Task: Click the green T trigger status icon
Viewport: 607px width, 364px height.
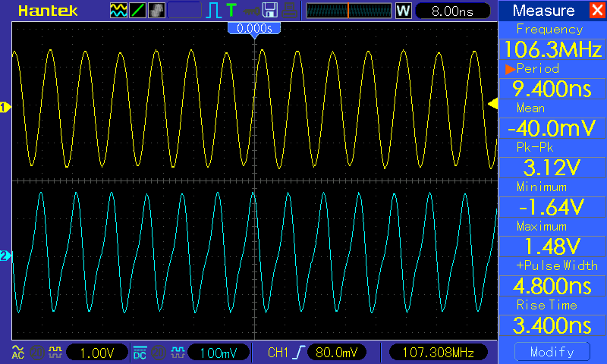Action: coord(231,11)
